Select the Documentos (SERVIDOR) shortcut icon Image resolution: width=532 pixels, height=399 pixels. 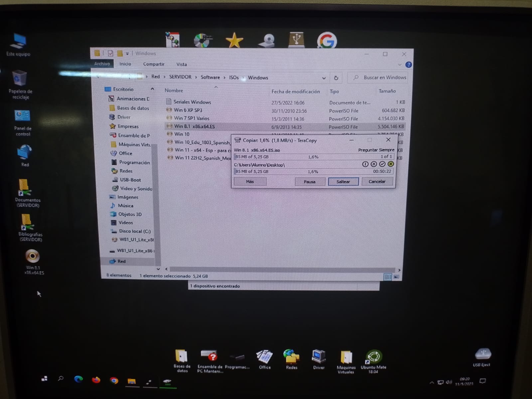[28, 193]
